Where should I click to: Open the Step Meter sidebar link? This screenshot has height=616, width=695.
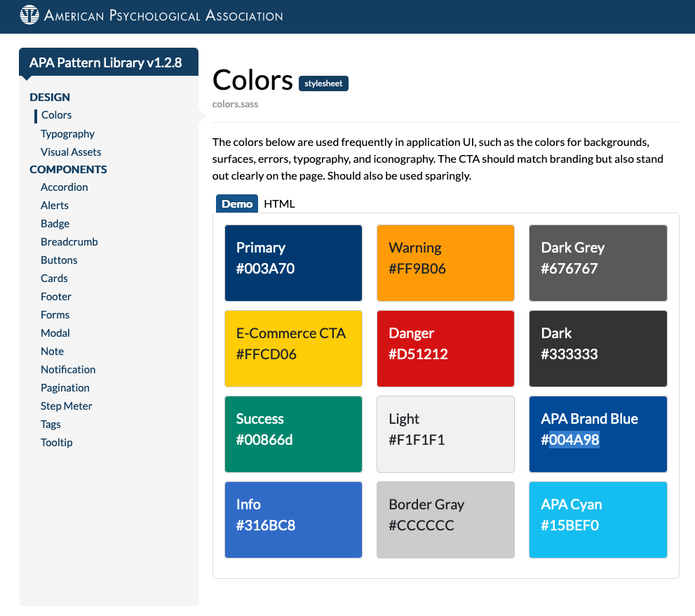pos(67,406)
